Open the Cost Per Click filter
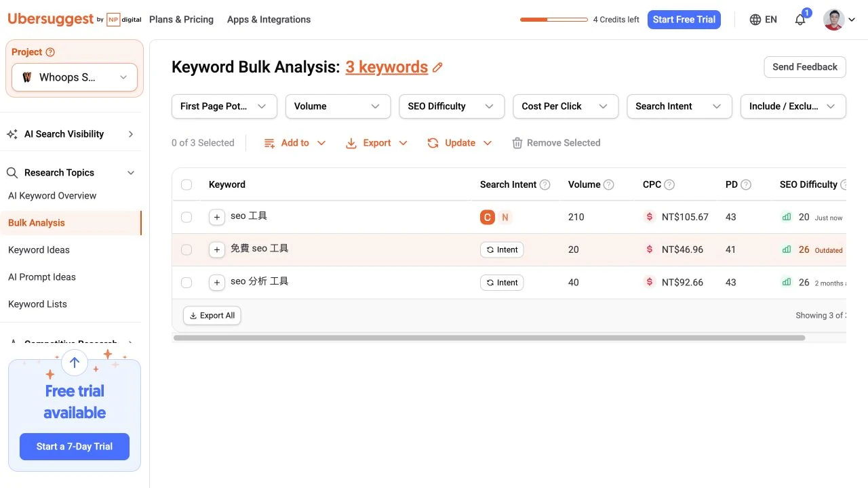The width and height of the screenshot is (868, 488). (x=566, y=106)
